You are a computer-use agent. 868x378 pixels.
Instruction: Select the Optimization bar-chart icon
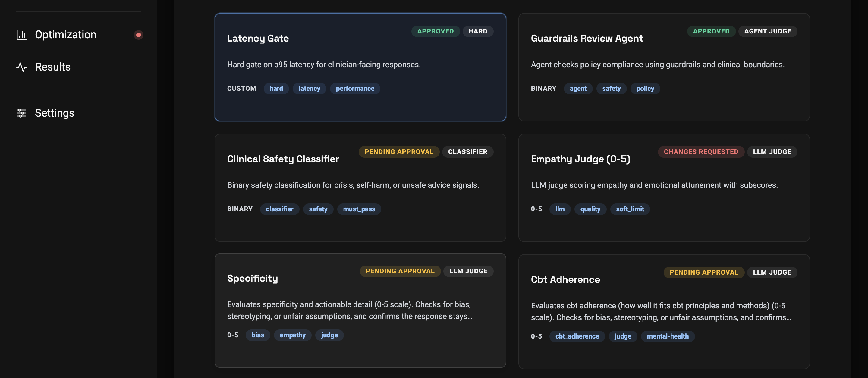click(22, 34)
